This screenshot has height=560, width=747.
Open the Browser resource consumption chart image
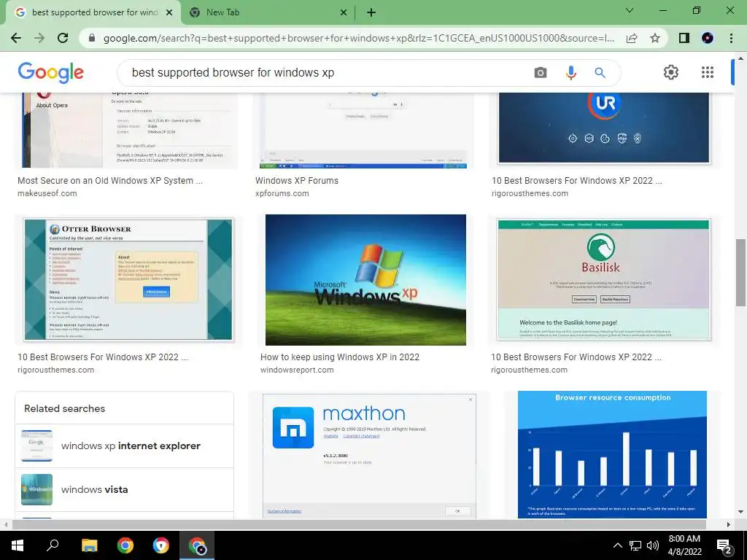pos(612,455)
